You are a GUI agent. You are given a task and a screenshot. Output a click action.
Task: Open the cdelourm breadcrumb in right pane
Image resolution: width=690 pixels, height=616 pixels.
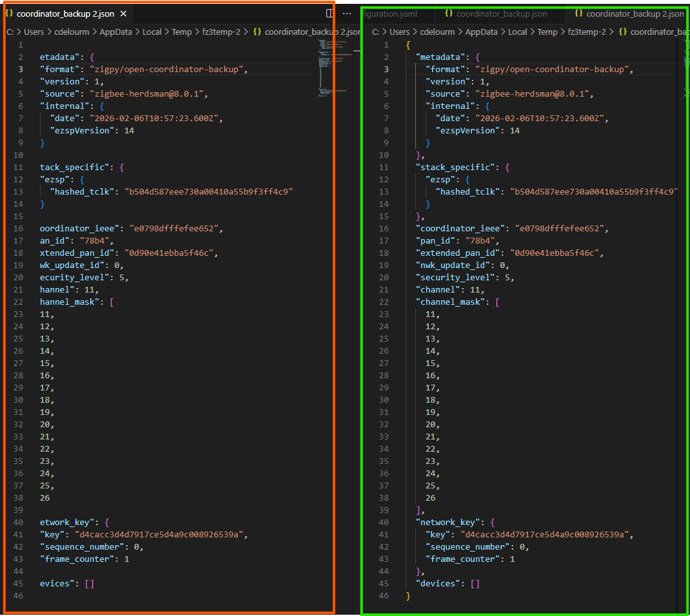pyautogui.click(x=438, y=32)
